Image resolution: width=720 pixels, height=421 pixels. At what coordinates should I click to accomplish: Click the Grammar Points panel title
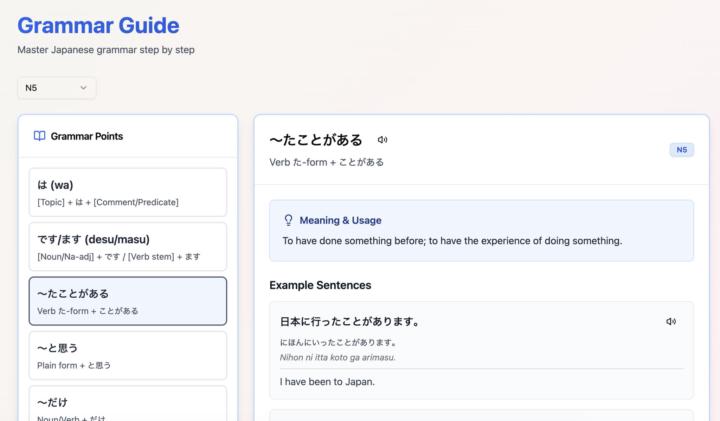coord(87,136)
